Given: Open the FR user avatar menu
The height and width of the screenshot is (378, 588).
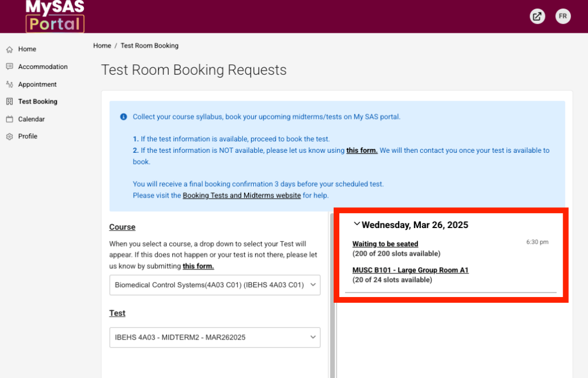Looking at the screenshot, I should (x=563, y=16).
